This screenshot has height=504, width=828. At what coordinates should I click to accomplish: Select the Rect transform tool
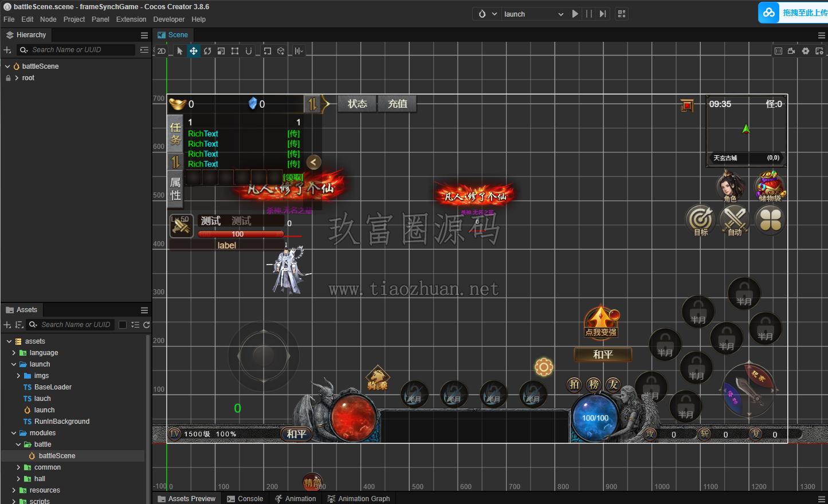point(235,51)
